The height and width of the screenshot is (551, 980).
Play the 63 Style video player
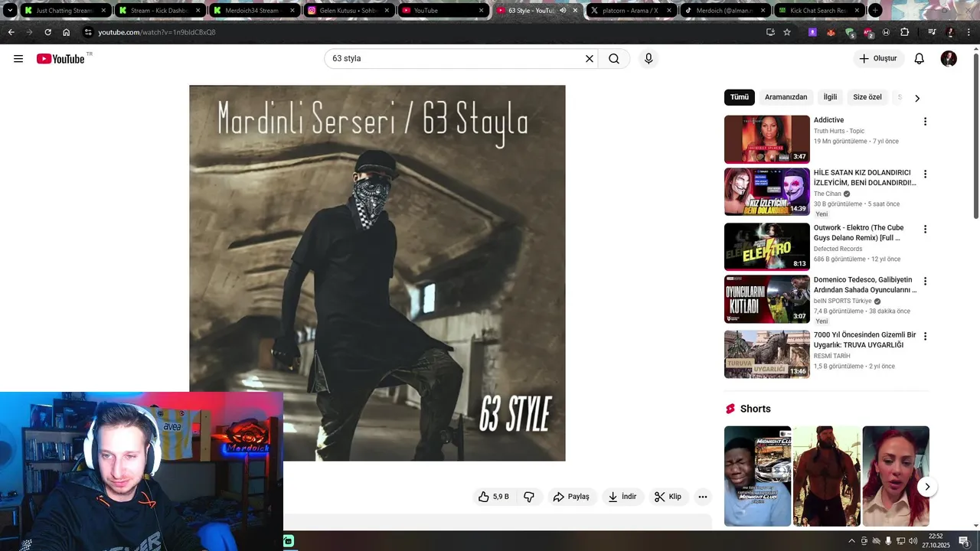coord(377,273)
